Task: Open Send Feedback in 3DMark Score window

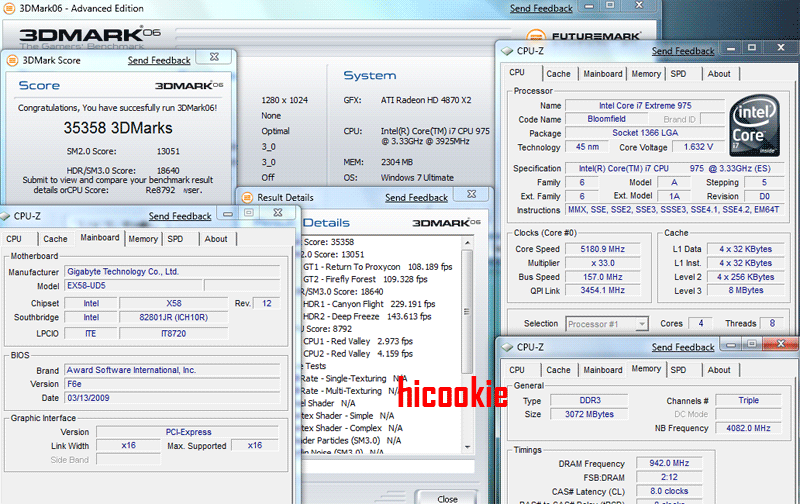Action: tap(159, 60)
